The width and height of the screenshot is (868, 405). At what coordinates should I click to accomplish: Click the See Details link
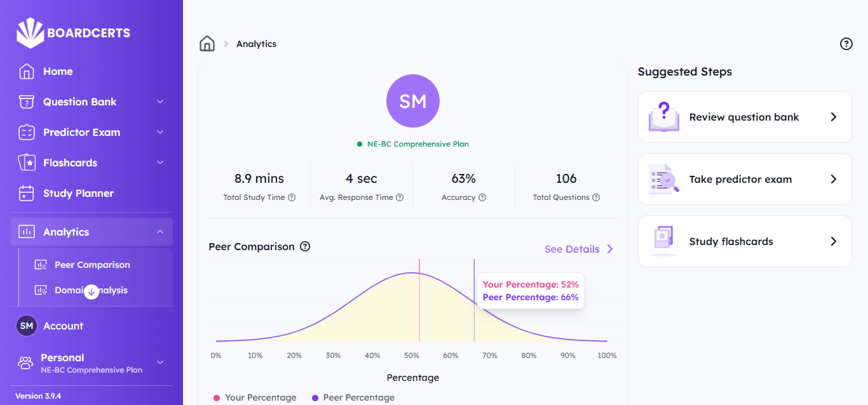(573, 249)
